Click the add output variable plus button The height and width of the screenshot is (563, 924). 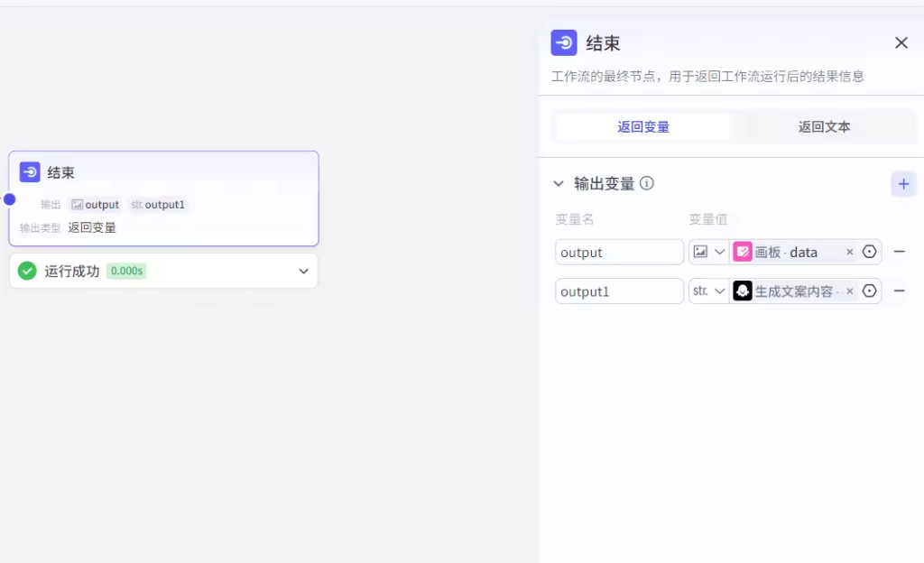click(x=903, y=184)
